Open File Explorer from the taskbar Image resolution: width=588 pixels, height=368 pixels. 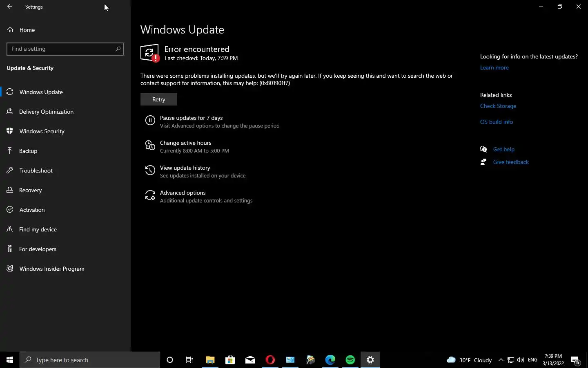click(x=210, y=360)
